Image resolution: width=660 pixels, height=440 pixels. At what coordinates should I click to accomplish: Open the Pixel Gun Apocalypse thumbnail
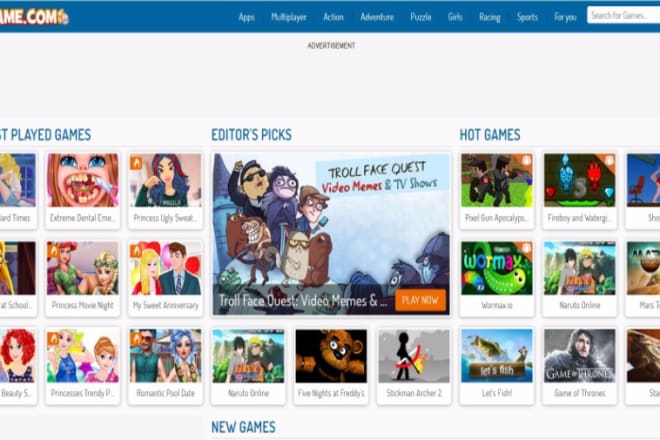tap(497, 180)
